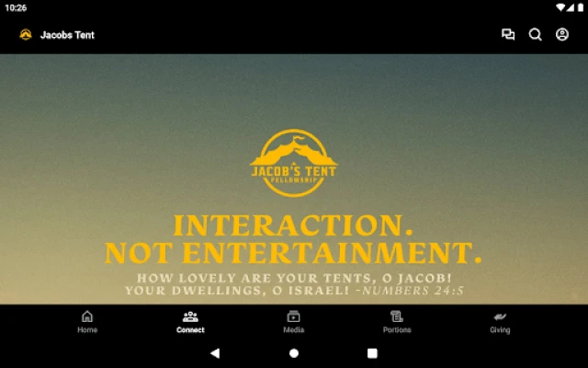The height and width of the screenshot is (368, 588).
Task: Open the user profile icon
Action: [562, 35]
